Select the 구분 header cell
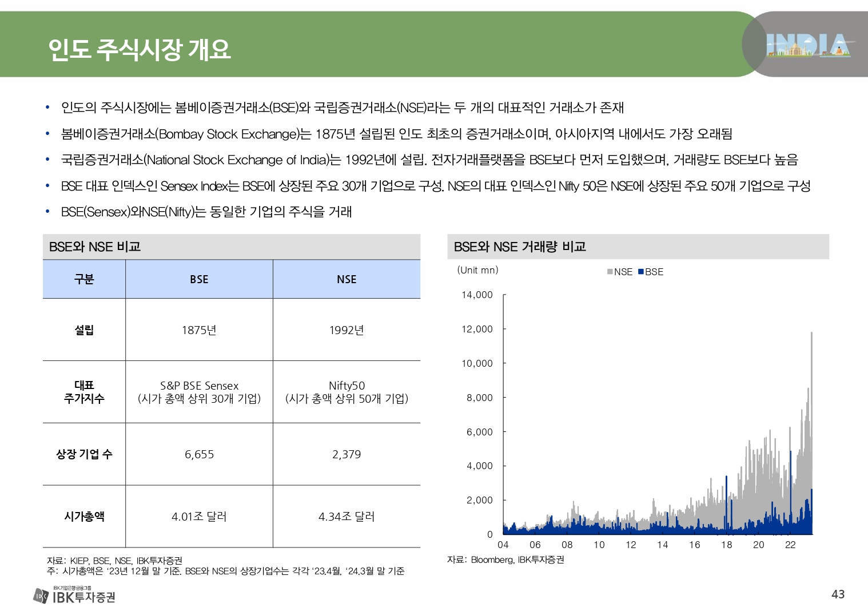 tap(84, 279)
